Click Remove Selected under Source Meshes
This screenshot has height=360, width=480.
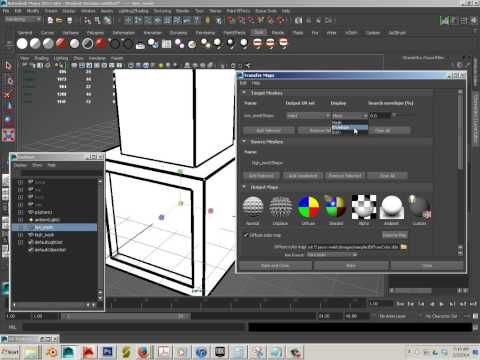point(345,176)
